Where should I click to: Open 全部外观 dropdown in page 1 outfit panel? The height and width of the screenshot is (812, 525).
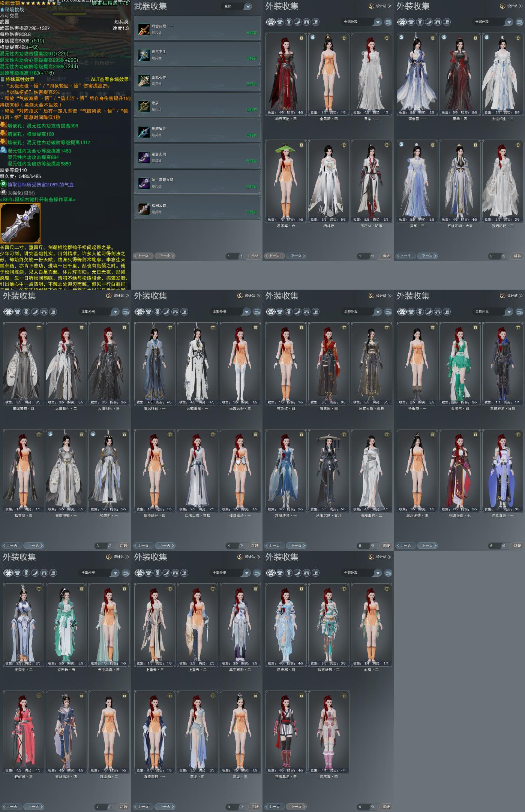tap(362, 22)
